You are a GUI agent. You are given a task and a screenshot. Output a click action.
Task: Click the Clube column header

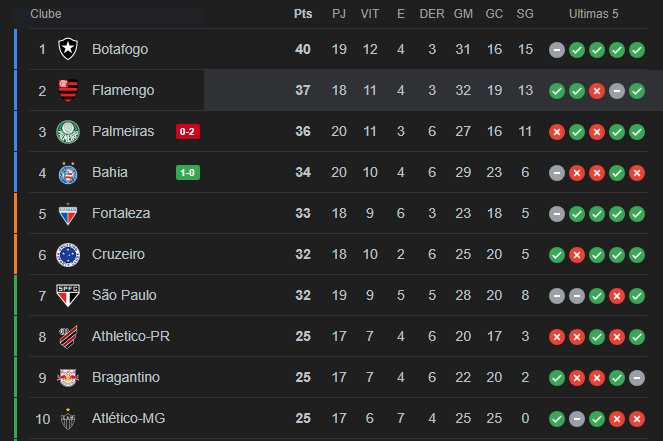coord(46,14)
